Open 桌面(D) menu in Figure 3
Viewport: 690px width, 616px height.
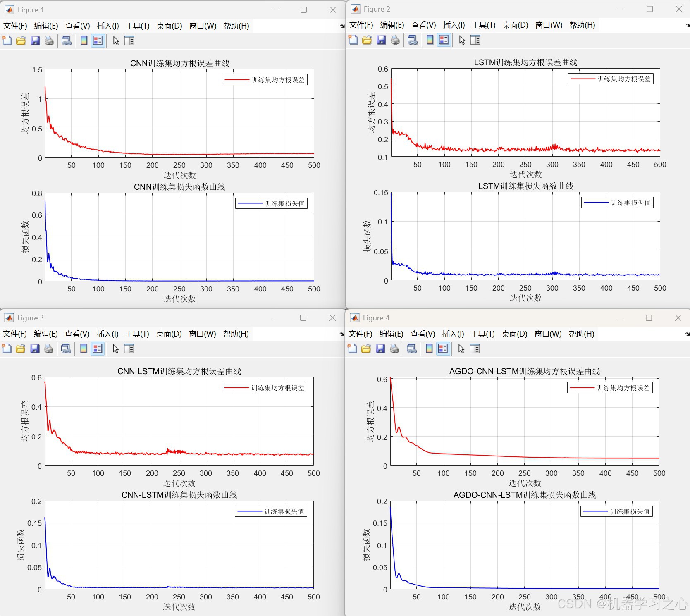tap(169, 334)
